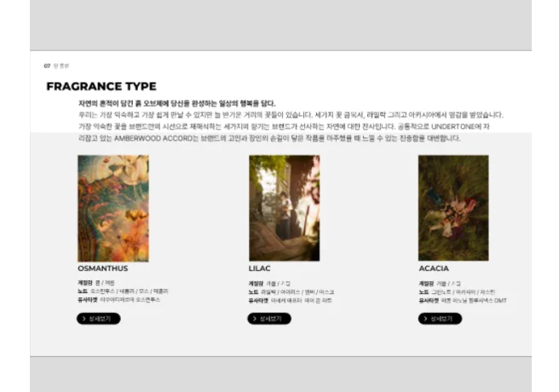Viewport: 559px width, 392px height.
Task: Click the 07 section number label
Action: click(47, 66)
